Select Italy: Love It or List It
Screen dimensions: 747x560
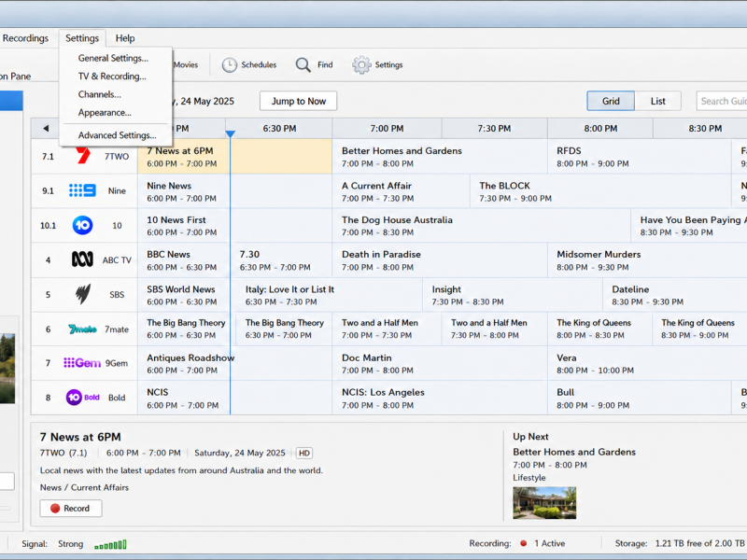point(327,295)
